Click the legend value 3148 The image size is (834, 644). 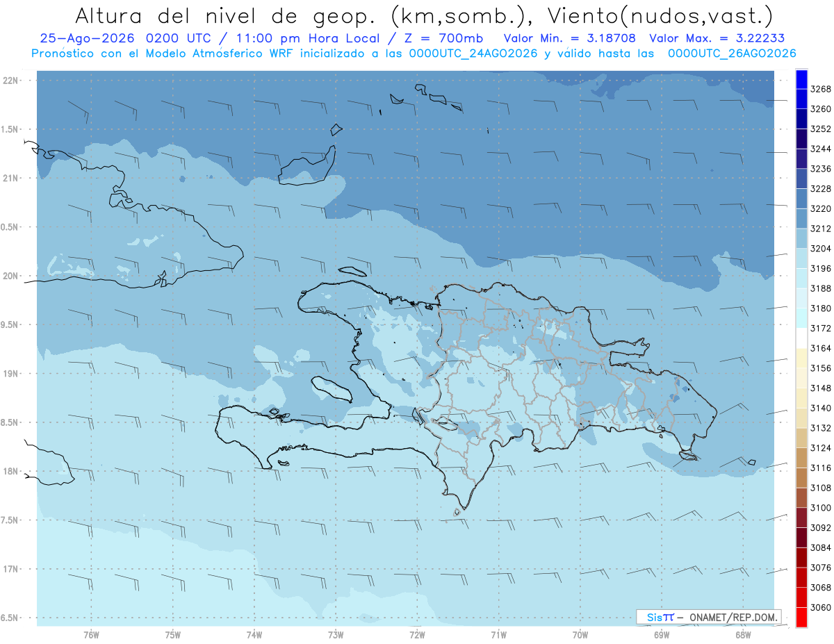click(821, 388)
